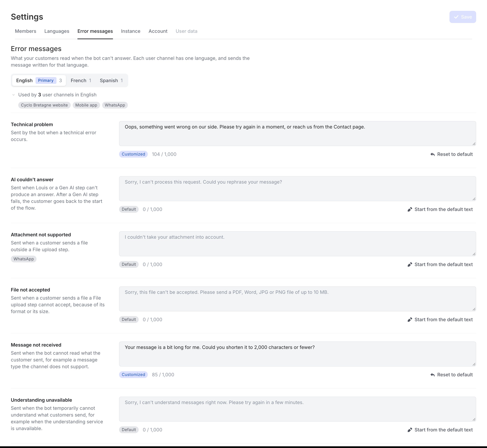Select the Error messages tab
Image resolution: width=487 pixels, height=448 pixels.
click(x=95, y=31)
